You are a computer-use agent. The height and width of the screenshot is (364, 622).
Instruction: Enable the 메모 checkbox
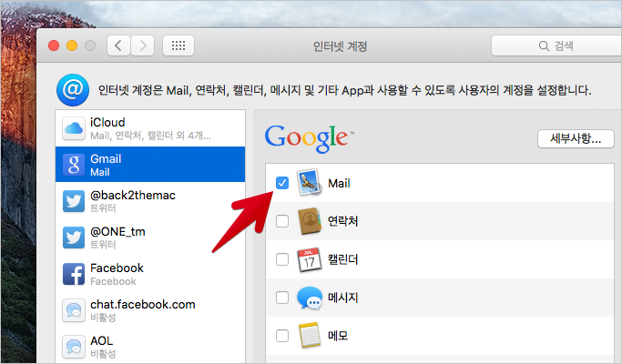[x=282, y=336]
